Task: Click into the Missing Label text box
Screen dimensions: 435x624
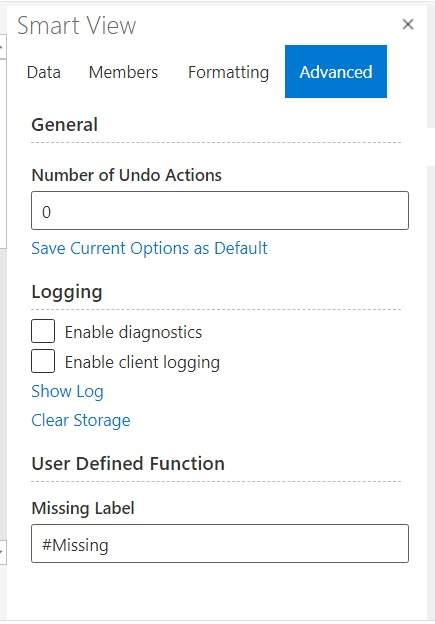Action: 220,544
